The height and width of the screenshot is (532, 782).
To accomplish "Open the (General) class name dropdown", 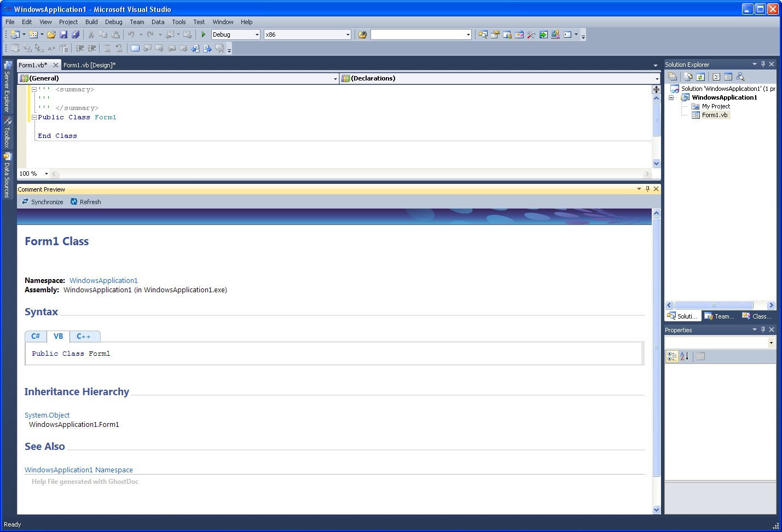I will (335, 78).
